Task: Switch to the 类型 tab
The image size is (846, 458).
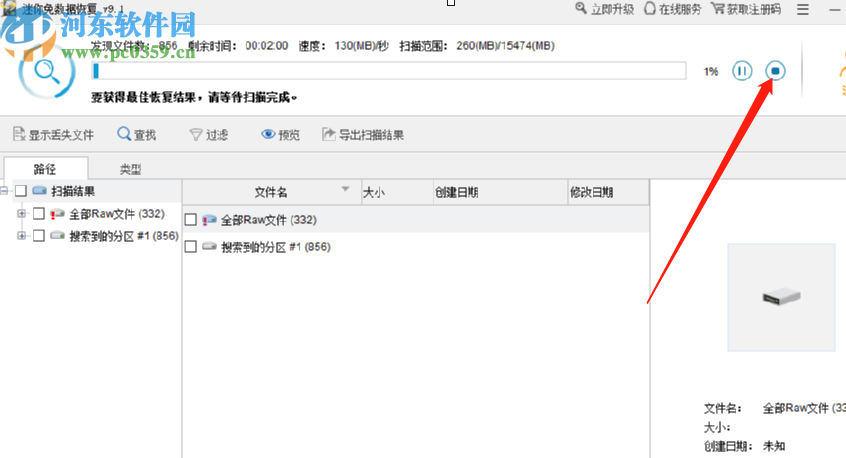Action: click(x=130, y=169)
